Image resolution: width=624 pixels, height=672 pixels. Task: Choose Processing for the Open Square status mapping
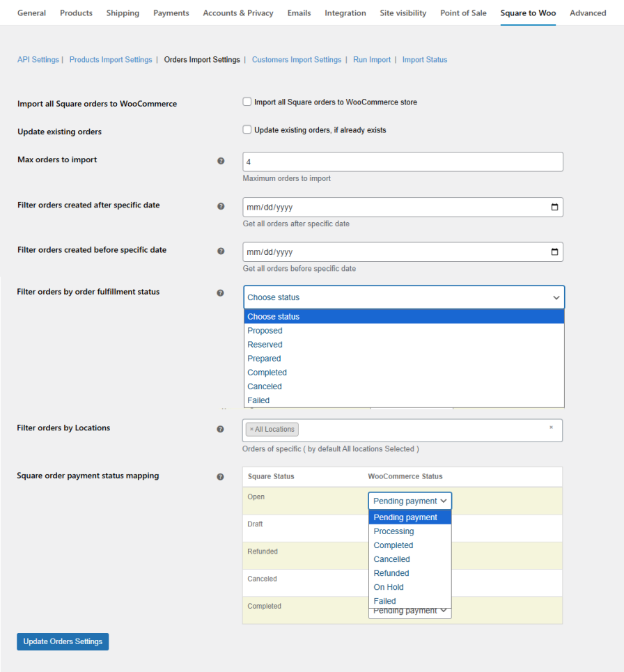click(393, 531)
